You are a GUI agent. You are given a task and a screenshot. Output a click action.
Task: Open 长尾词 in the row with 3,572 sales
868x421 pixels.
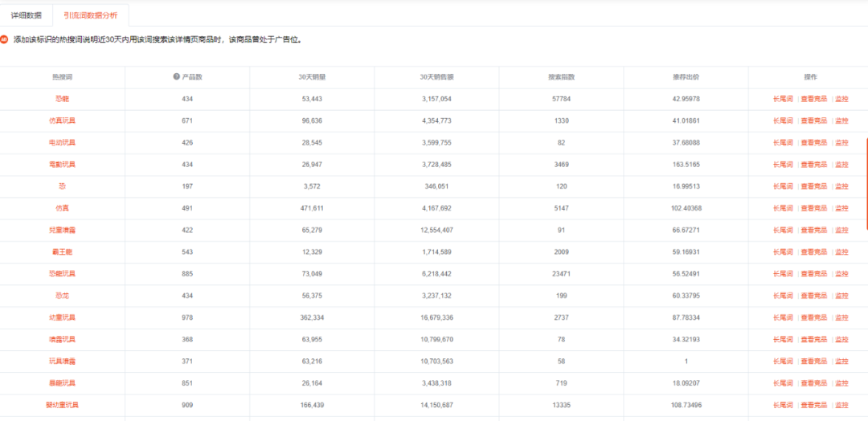(x=783, y=186)
